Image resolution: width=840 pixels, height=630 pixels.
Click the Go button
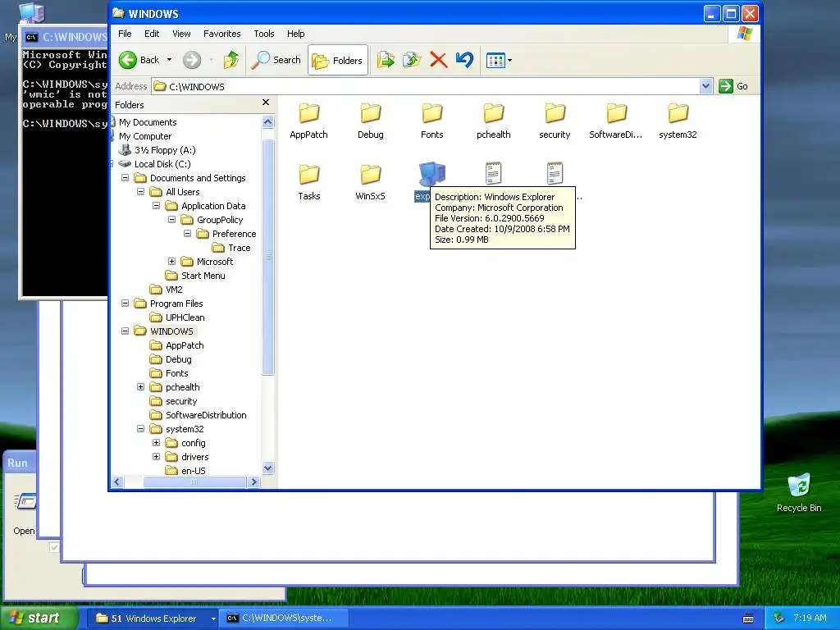click(x=733, y=86)
